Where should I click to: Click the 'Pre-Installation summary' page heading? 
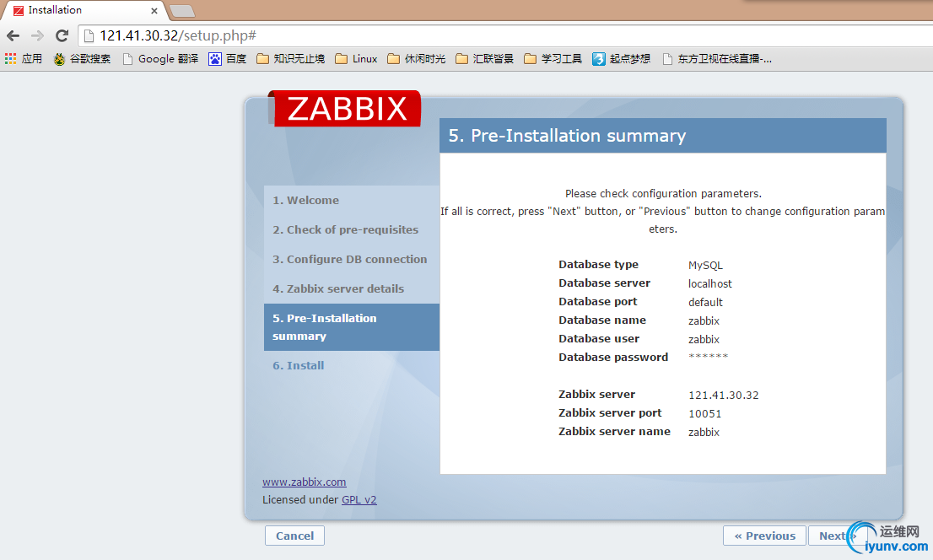click(567, 136)
